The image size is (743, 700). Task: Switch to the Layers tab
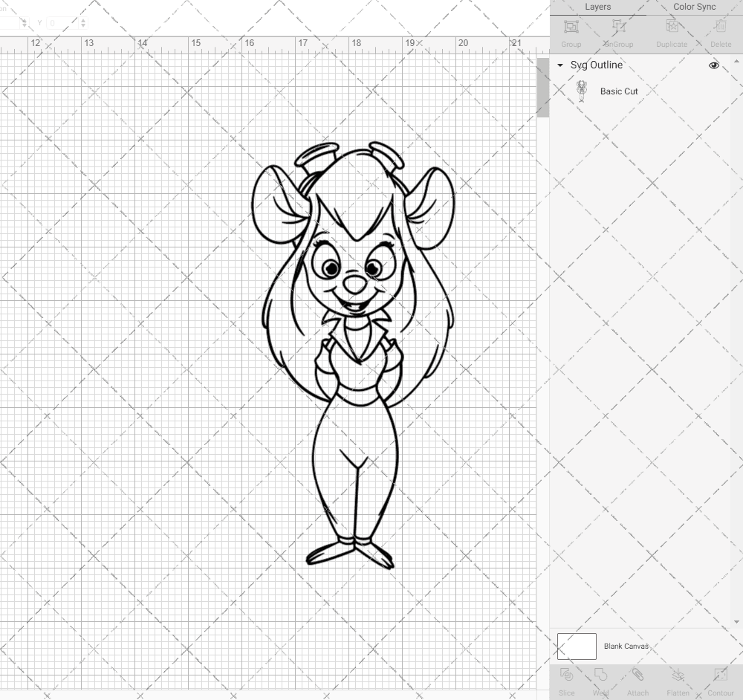coord(597,7)
